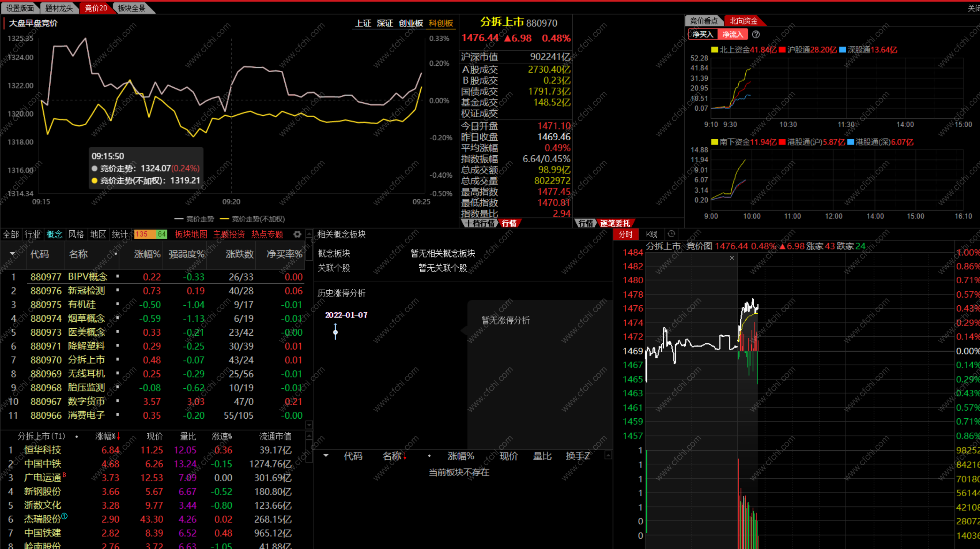Select the 数字货币 sector row

click(86, 401)
